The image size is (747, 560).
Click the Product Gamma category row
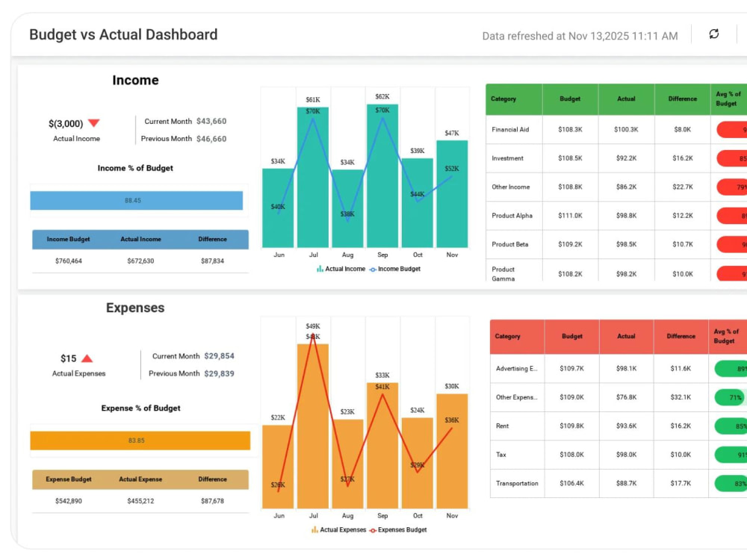(x=616, y=270)
